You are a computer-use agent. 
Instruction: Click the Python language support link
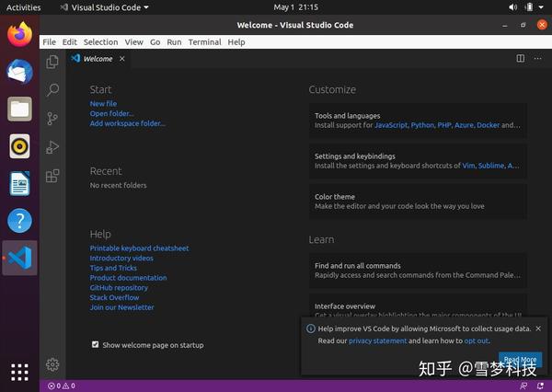click(x=422, y=125)
